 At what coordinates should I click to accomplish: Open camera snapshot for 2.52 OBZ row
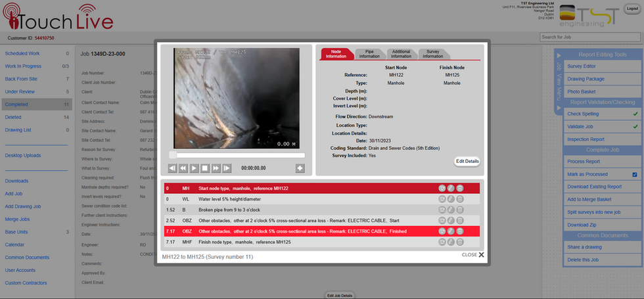(x=442, y=221)
